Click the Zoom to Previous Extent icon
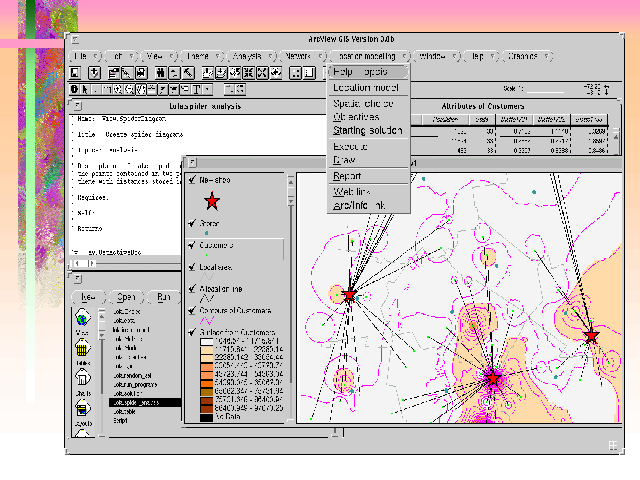 click(x=276, y=73)
